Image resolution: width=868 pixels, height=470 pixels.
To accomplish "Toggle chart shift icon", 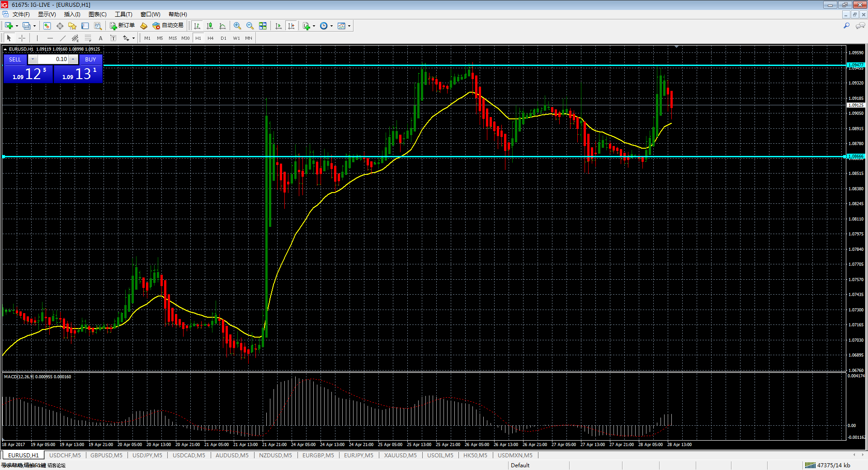I will point(291,26).
